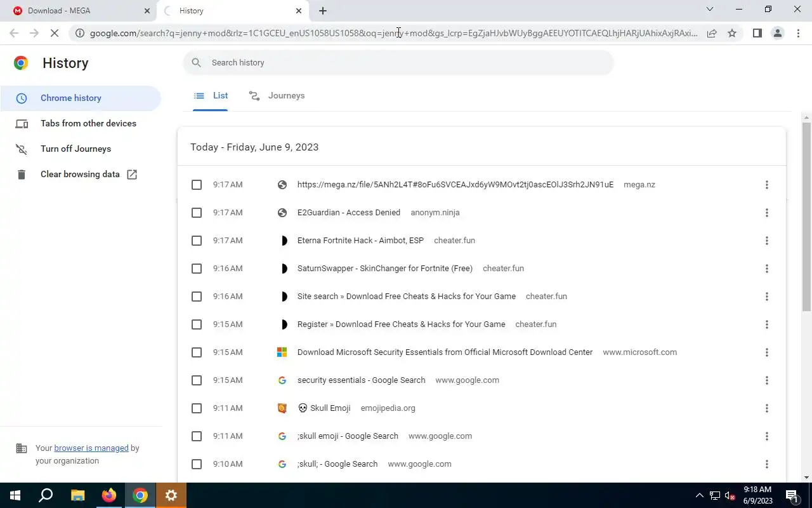Screen dimensions: 812x508
Task: Check the Register cheater.fun entry
Action: 197,324
